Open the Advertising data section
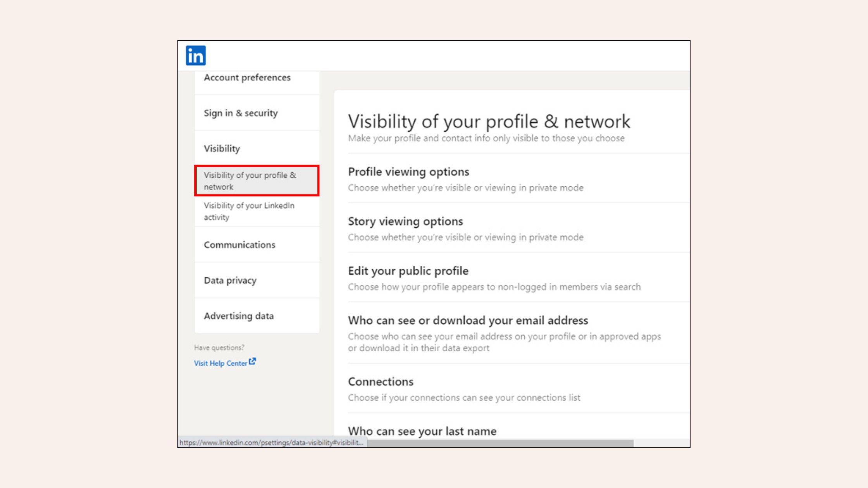 [239, 316]
